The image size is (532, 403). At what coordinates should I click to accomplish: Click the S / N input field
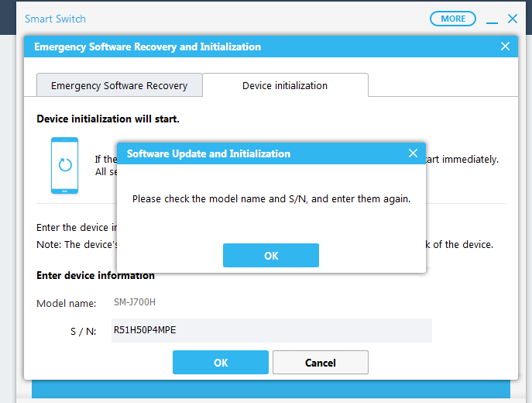(272, 330)
